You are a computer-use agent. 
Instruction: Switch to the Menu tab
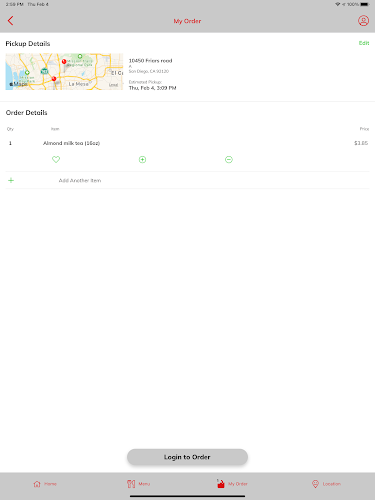139,484
